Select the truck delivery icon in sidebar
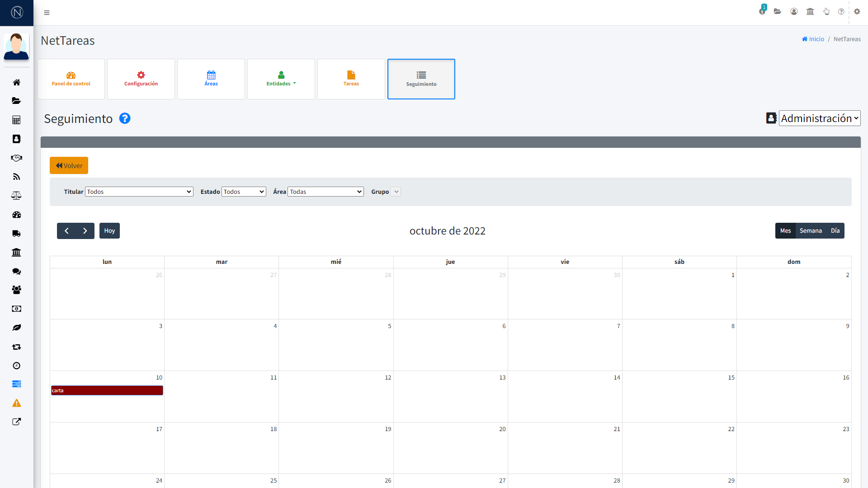Screen dimensions: 868x488 pos(16,233)
